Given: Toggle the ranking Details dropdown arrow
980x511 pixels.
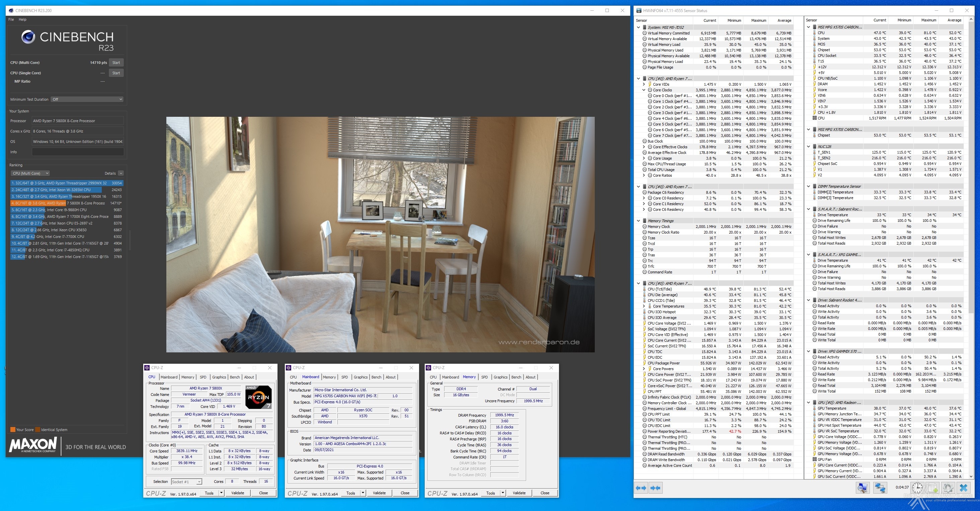Looking at the screenshot, I should click(120, 173).
